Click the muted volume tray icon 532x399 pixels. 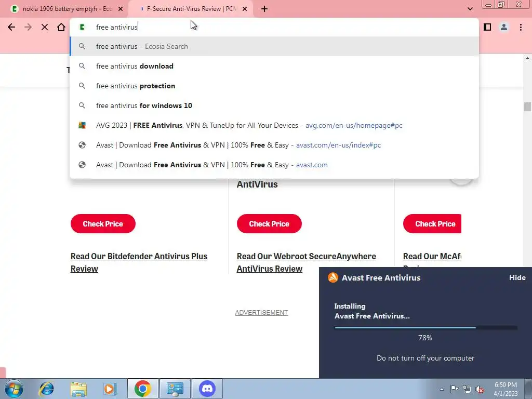coord(480,389)
